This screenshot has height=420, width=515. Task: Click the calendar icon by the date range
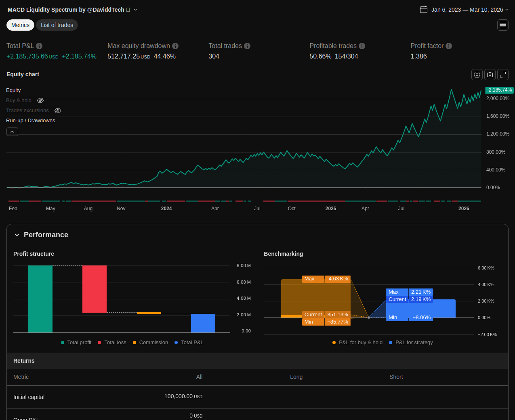click(424, 10)
